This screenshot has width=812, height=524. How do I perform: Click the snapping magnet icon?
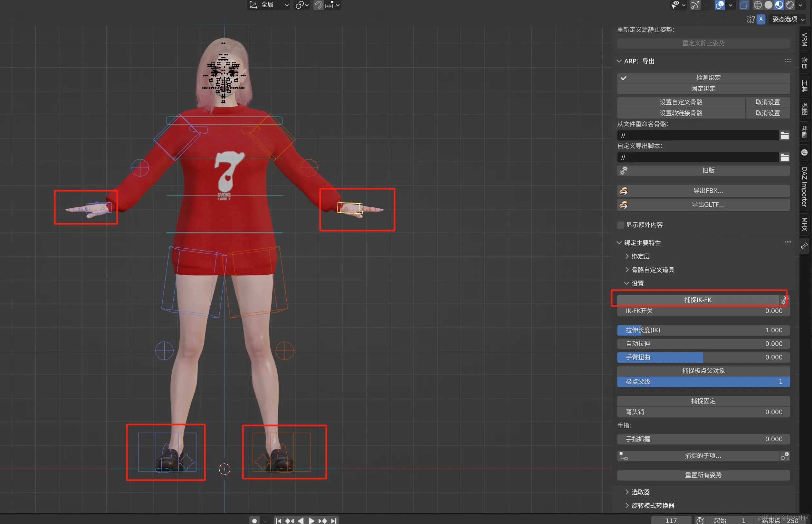tap(319, 5)
